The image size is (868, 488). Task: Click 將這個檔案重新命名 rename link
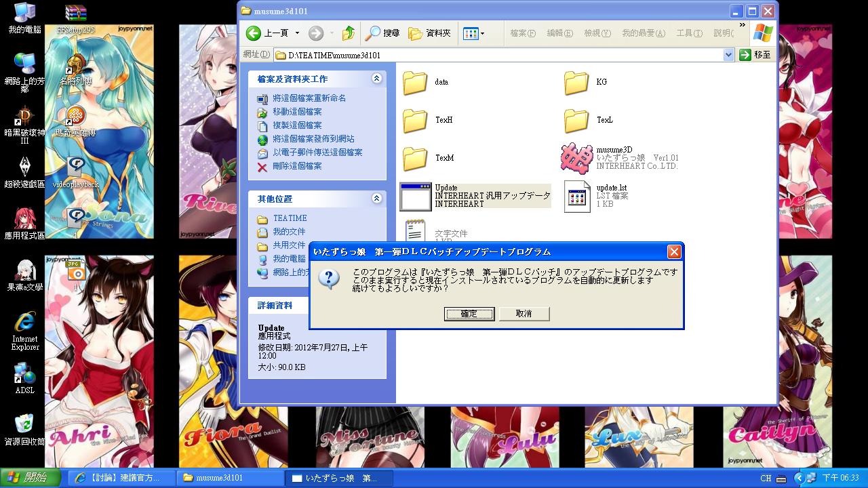[309, 98]
